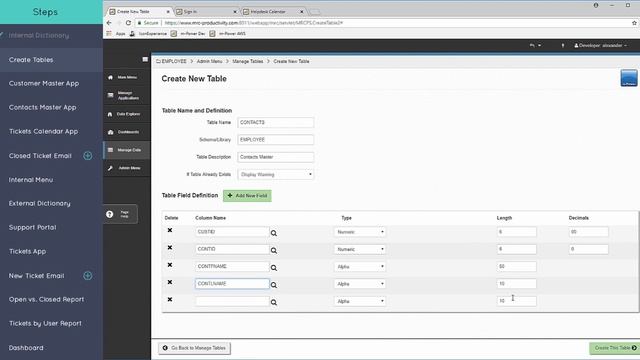Open Manage Data in sidebar

pos(127,150)
